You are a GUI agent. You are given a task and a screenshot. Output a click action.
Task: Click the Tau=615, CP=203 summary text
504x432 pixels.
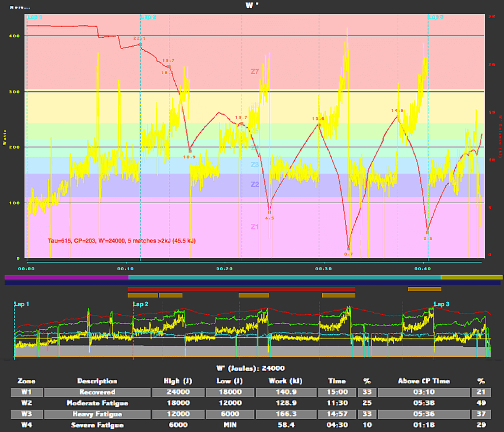[x=122, y=241]
